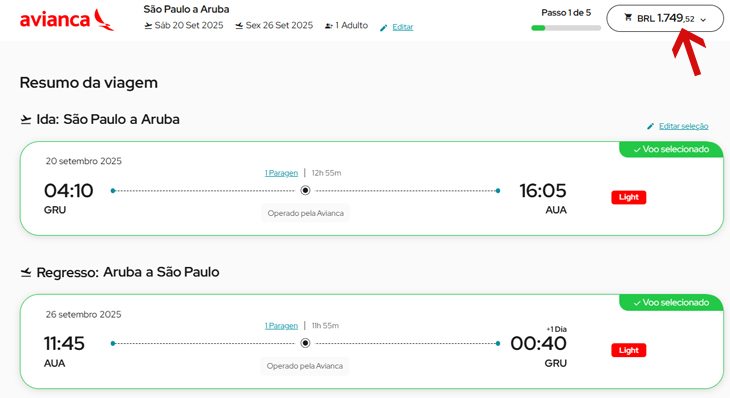Click the pencil icon beside Editar seleção
Viewport: 730px width, 398px height.
point(650,126)
